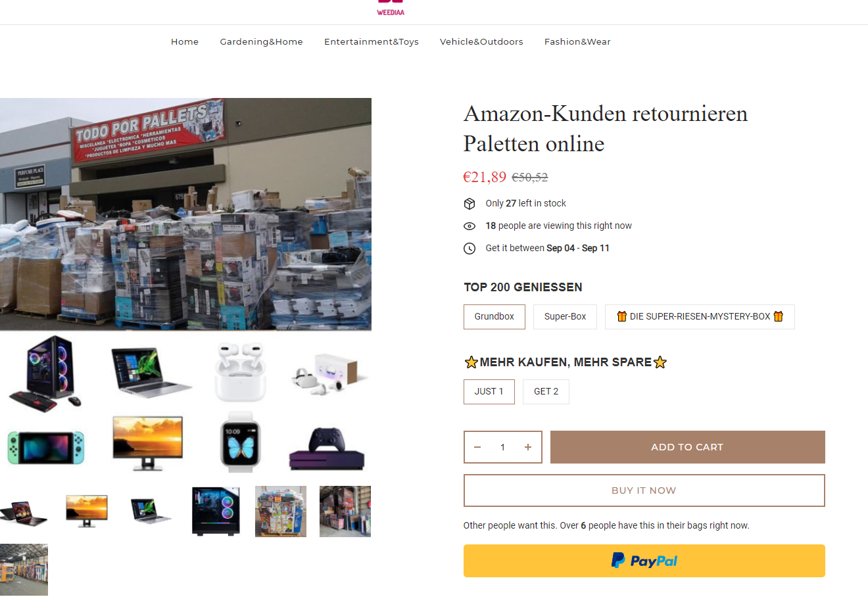This screenshot has width=868, height=597.
Task: Decrease quantity with minus icon
Action: click(x=477, y=447)
